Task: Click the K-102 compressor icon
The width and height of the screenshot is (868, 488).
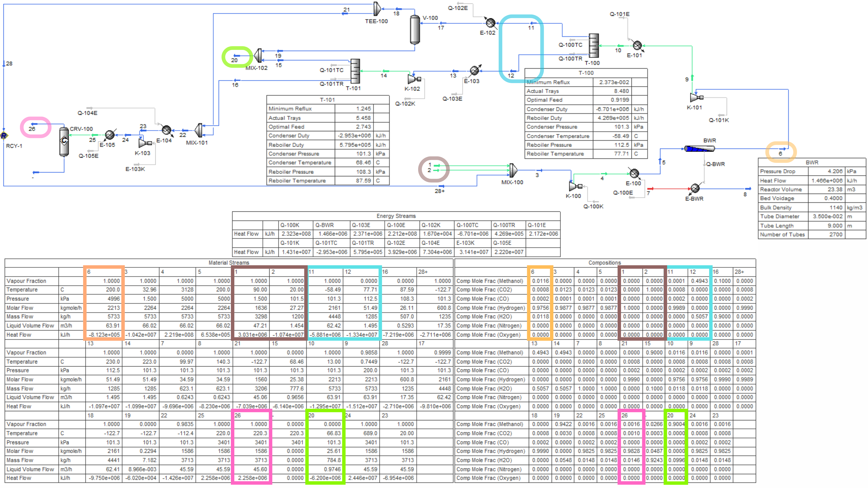Action: coord(414,79)
